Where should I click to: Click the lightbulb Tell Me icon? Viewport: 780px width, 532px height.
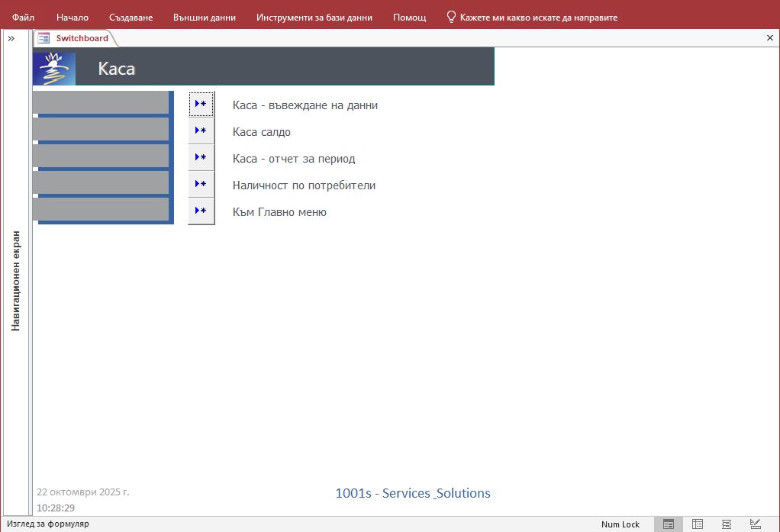tap(451, 17)
